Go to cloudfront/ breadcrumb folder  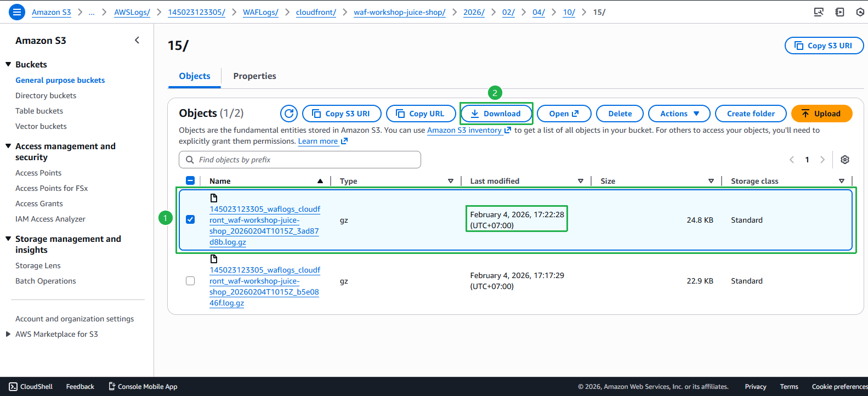coord(316,12)
